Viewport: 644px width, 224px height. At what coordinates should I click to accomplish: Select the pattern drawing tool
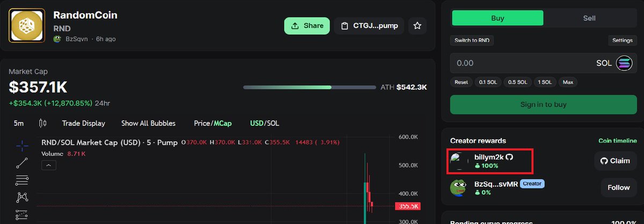[x=22, y=197]
